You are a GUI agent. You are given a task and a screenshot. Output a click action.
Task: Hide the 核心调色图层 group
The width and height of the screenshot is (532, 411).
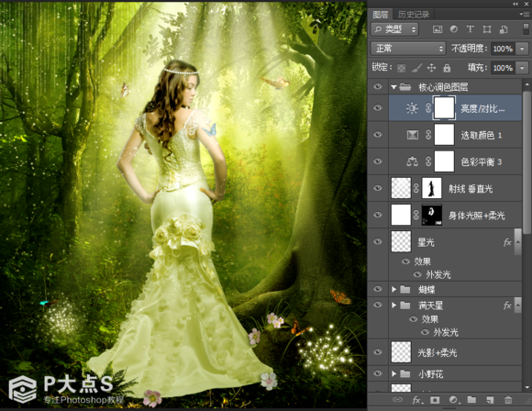(x=378, y=87)
